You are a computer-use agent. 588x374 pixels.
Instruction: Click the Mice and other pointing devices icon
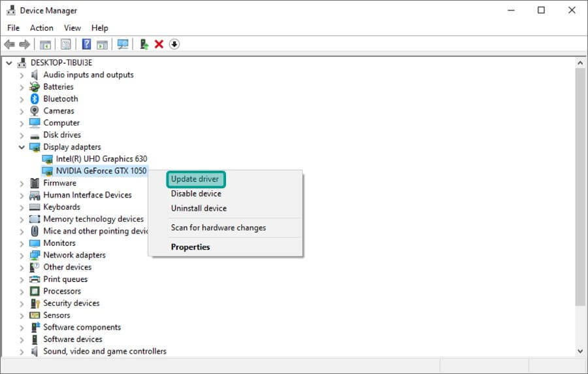[35, 231]
